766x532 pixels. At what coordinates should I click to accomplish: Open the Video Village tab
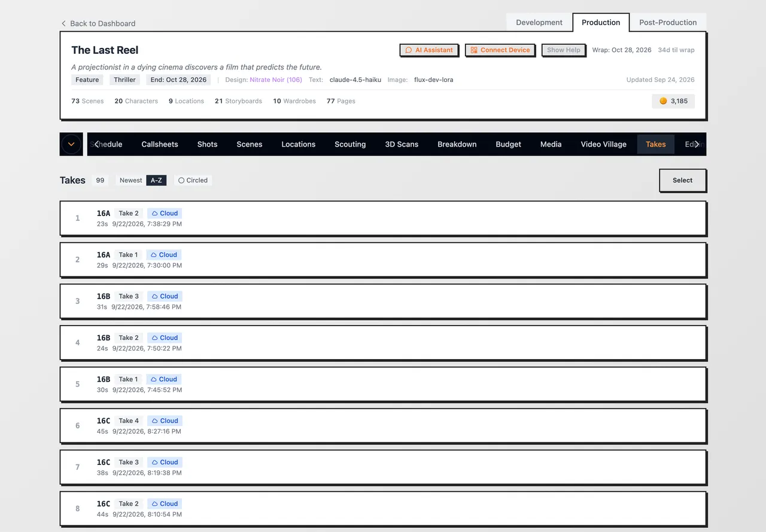604,144
